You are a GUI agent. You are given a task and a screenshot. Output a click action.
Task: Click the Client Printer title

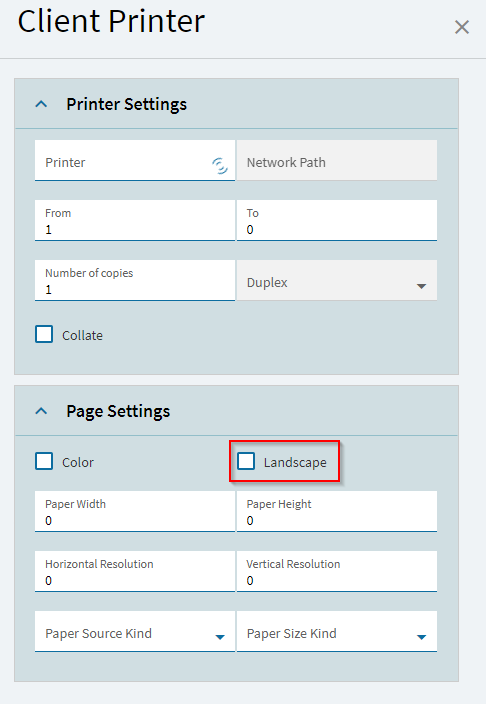(111, 21)
